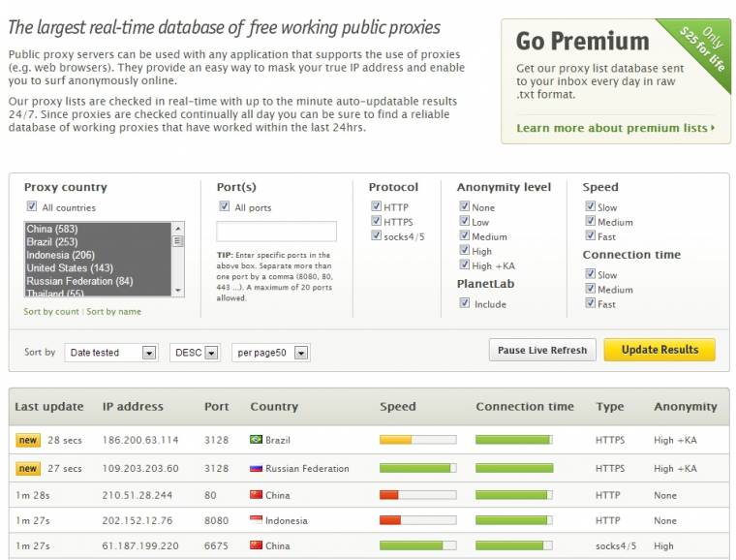Click the Anonymity column header
This screenshot has height=560, width=736.
tap(686, 407)
